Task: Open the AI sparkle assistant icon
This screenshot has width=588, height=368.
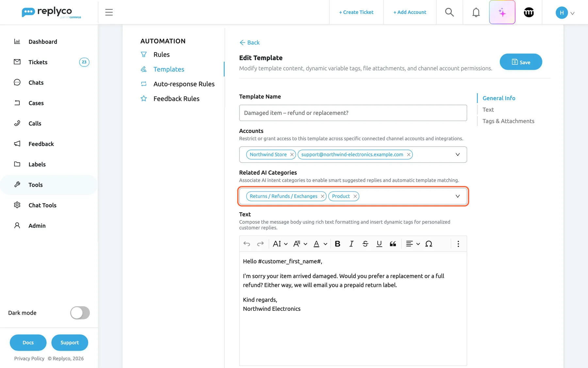Action: [x=502, y=12]
